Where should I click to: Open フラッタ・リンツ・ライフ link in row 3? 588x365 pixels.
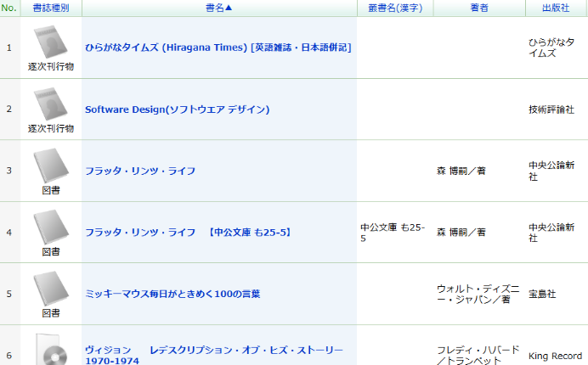[141, 171]
